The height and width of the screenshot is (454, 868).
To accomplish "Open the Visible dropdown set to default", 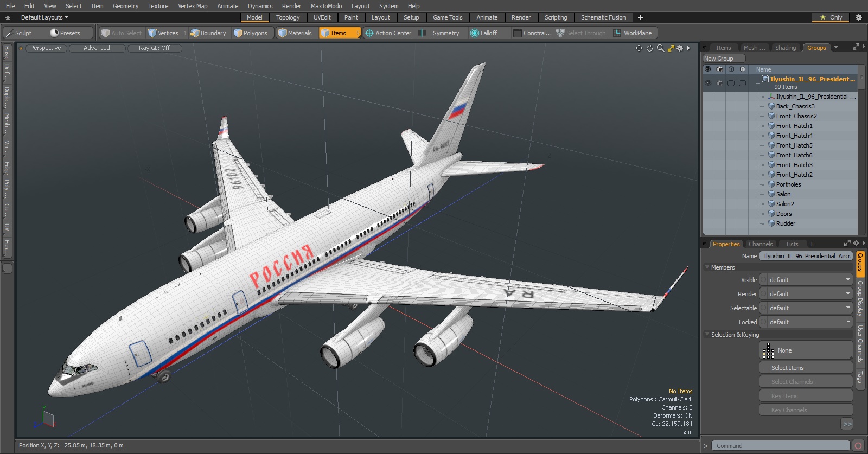I will [x=806, y=280].
